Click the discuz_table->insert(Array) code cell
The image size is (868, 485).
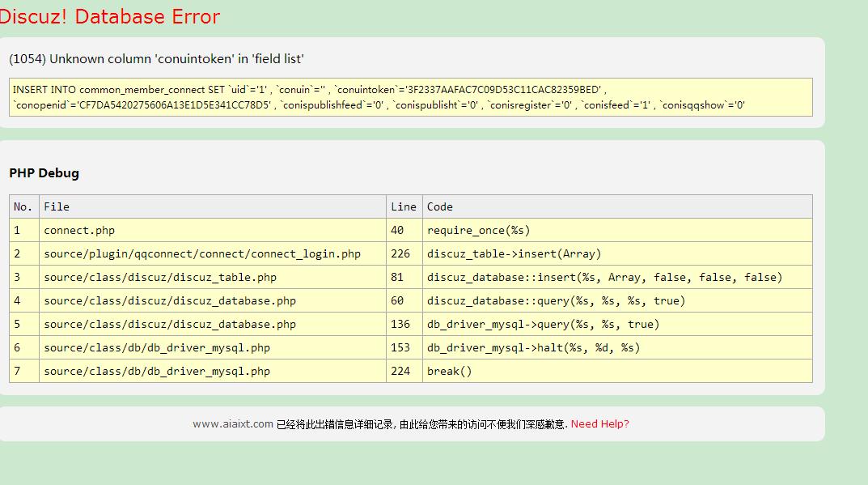tap(514, 253)
